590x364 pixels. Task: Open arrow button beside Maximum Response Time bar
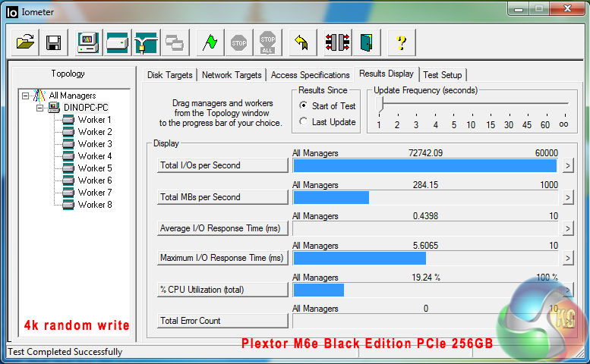568,258
